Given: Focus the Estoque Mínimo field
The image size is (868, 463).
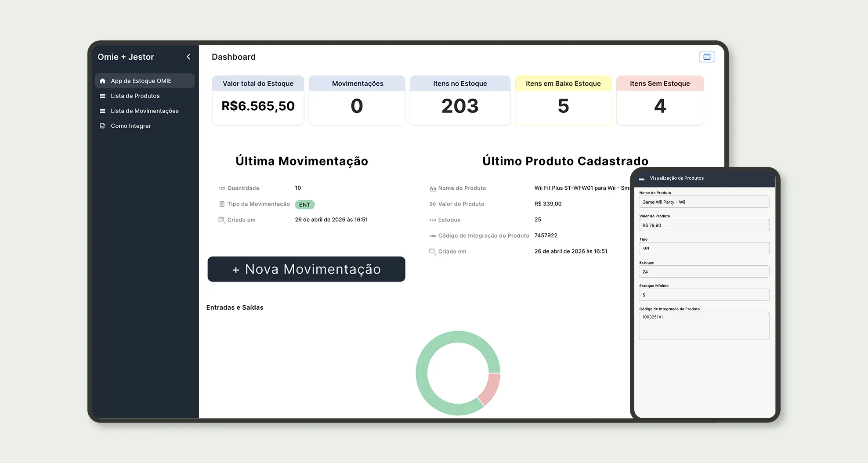Looking at the screenshot, I should [x=704, y=295].
